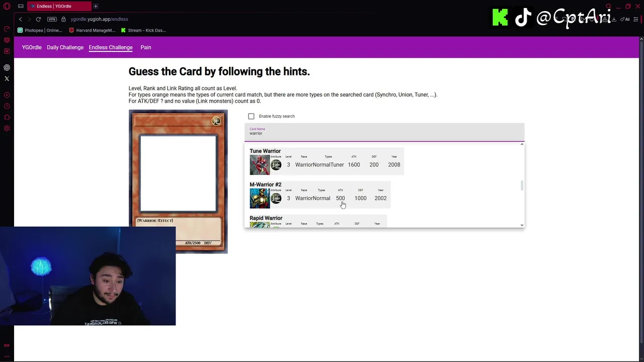This screenshot has width=644, height=362.
Task: Select the Rapid Warrior result
Action: (317, 221)
